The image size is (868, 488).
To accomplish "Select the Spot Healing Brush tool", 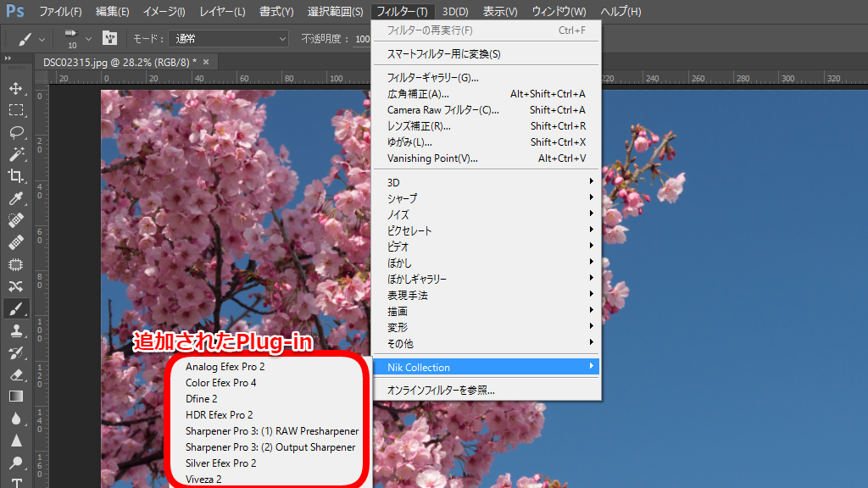I will click(16, 220).
